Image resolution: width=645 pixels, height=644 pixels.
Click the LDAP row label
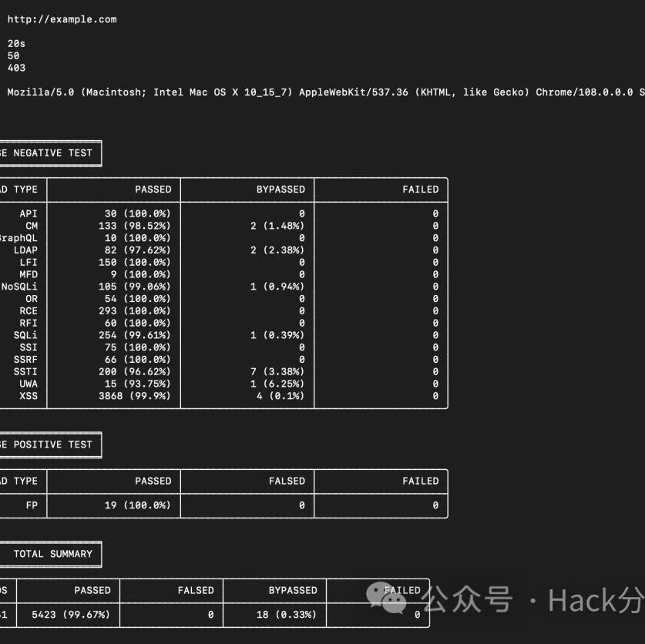point(25,250)
